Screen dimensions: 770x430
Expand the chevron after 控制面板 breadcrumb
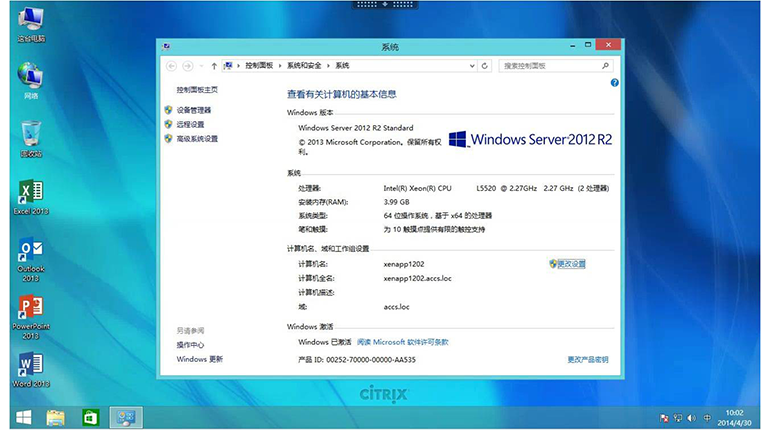pos(280,66)
